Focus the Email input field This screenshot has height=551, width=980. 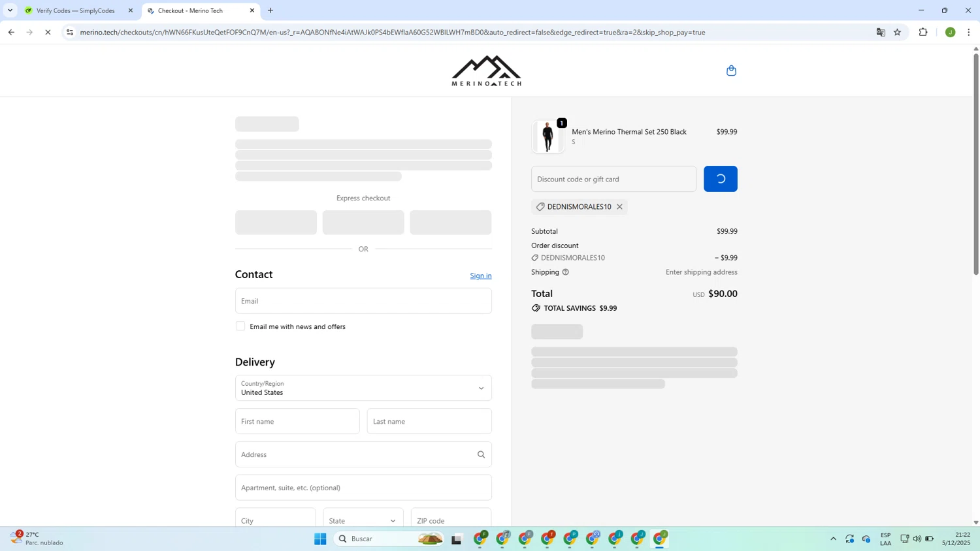click(x=363, y=301)
